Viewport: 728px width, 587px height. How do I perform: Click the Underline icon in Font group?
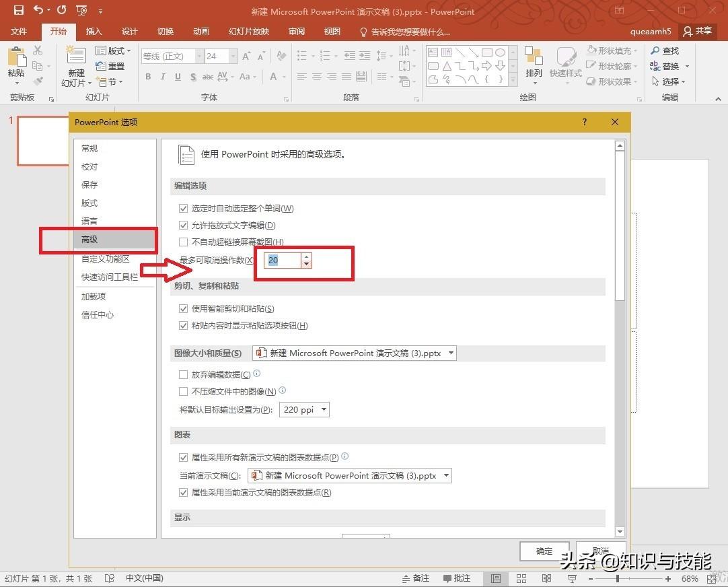pyautogui.click(x=176, y=77)
